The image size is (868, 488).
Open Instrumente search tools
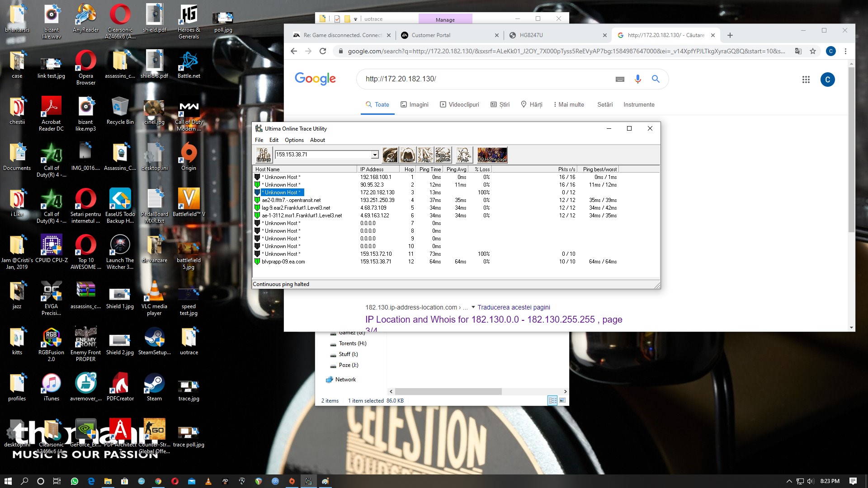coord(639,104)
